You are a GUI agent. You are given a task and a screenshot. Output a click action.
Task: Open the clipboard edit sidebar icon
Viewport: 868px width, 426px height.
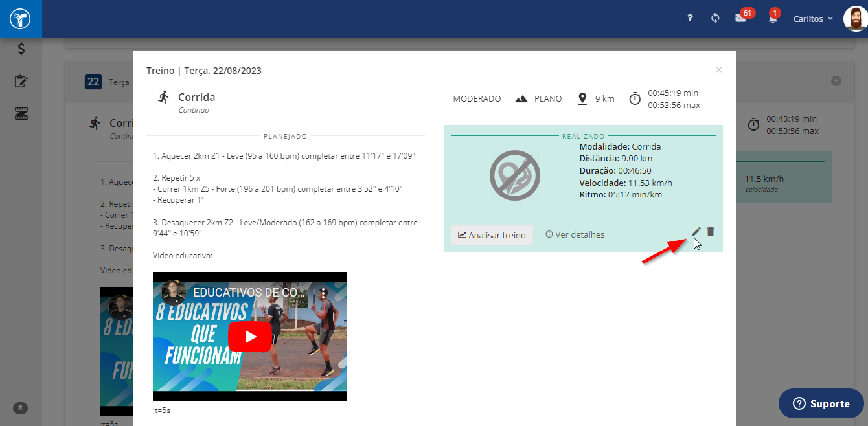(21, 82)
